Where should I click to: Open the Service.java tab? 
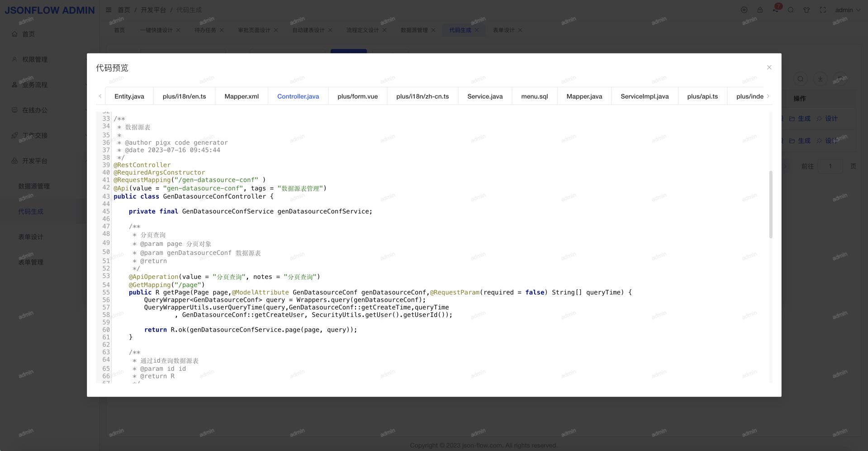click(485, 96)
